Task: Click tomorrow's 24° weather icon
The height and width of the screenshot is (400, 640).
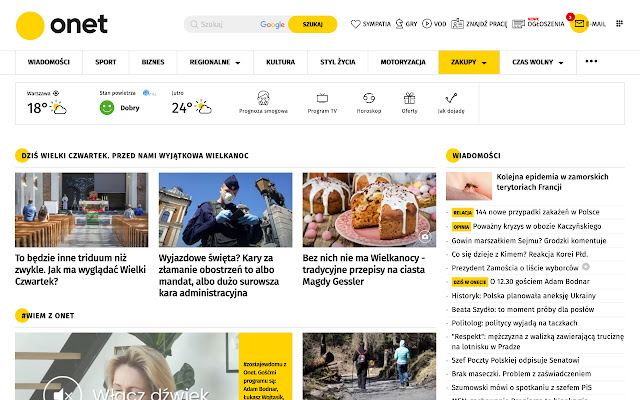Action: click(203, 107)
